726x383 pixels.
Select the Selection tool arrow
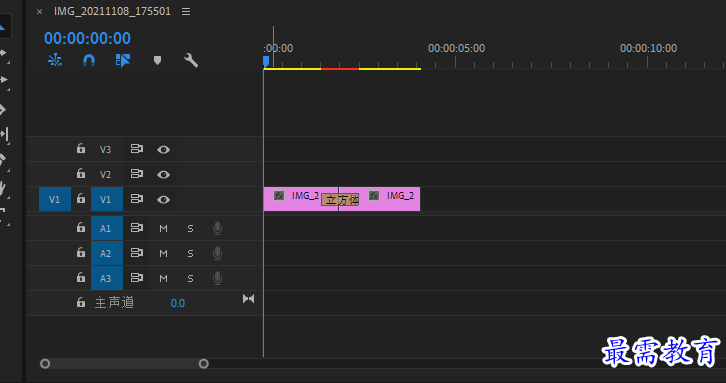3,27
